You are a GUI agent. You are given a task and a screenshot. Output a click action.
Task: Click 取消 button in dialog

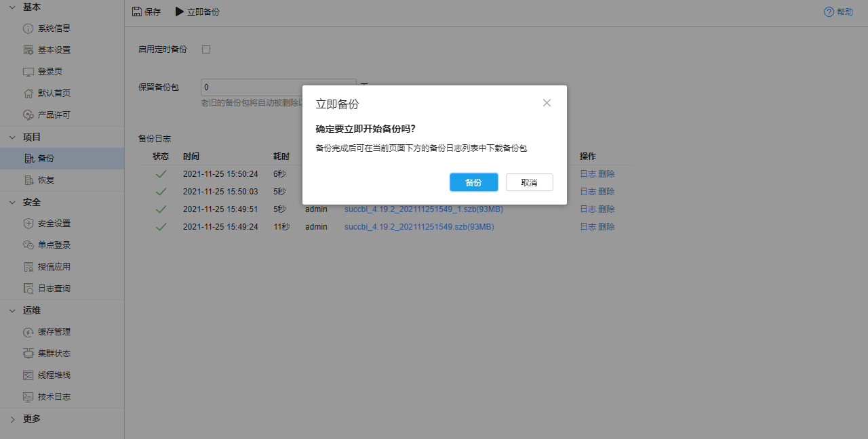pos(530,182)
